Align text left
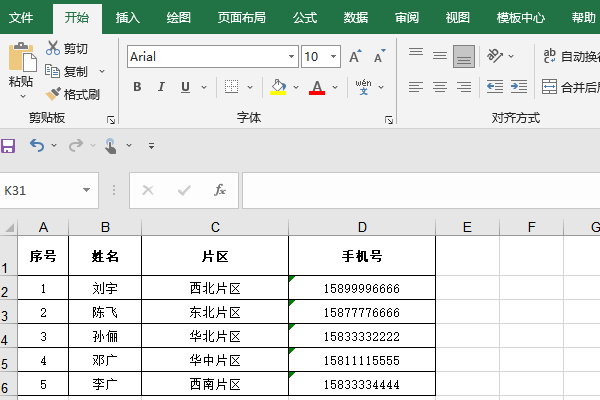 (x=416, y=87)
